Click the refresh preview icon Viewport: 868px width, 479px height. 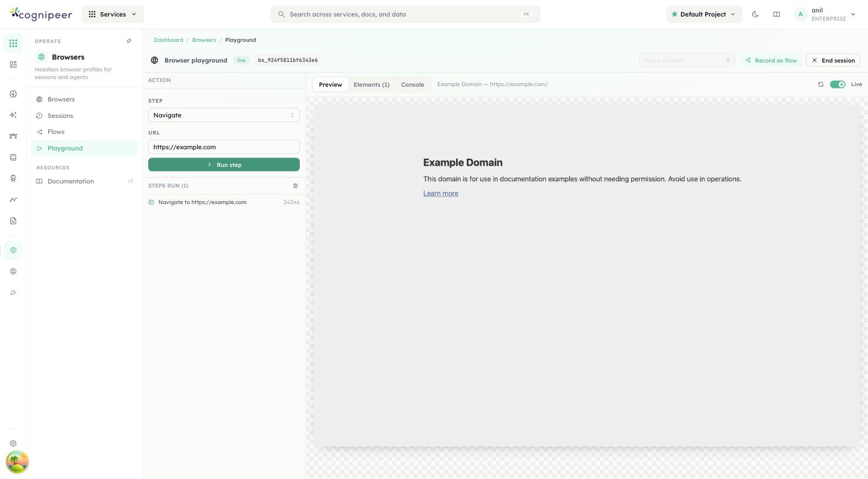tap(821, 84)
